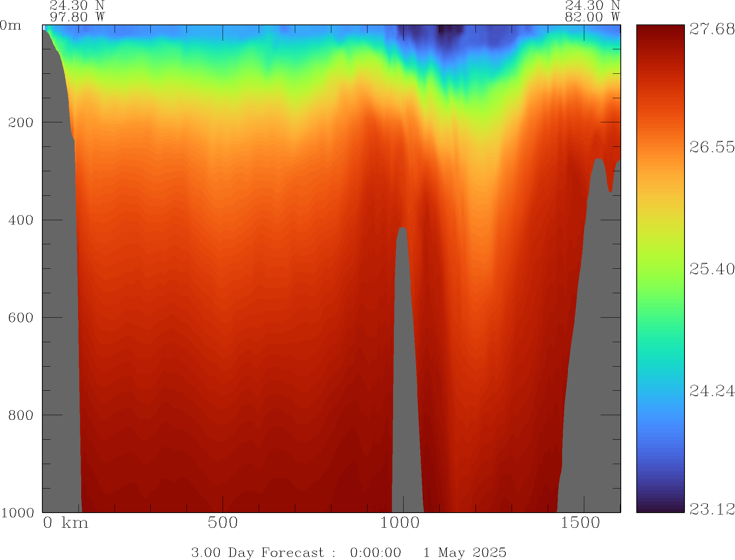Click the 1500 distance axis label
Image resolution: width=735 pixels, height=560 pixels.
click(x=580, y=523)
